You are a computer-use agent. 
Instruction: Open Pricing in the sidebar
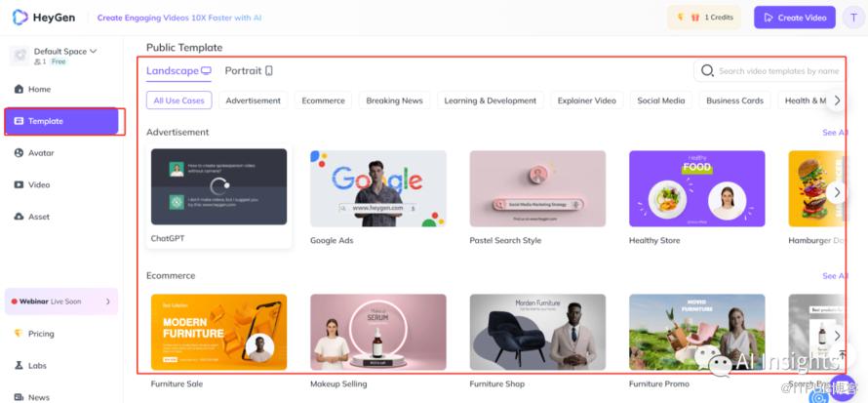41,334
